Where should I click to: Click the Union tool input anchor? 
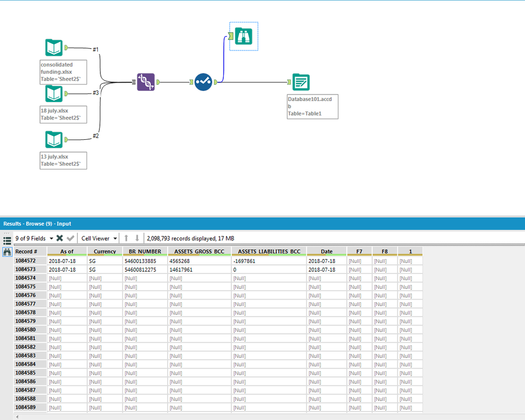133,82
